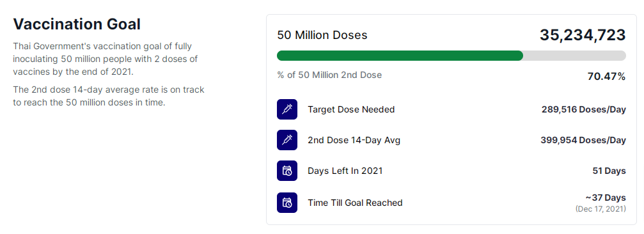Click the gray unfilled portion of progress bar
Image resolution: width=644 pixels, height=234 pixels.
point(574,56)
